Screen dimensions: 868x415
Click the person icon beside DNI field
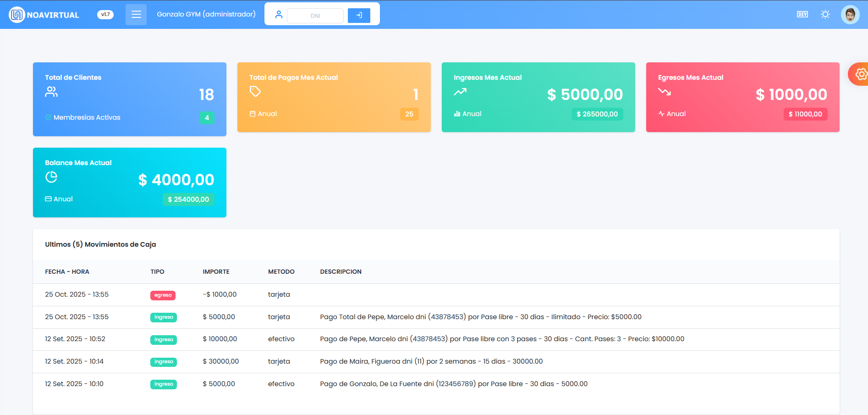pyautogui.click(x=279, y=15)
